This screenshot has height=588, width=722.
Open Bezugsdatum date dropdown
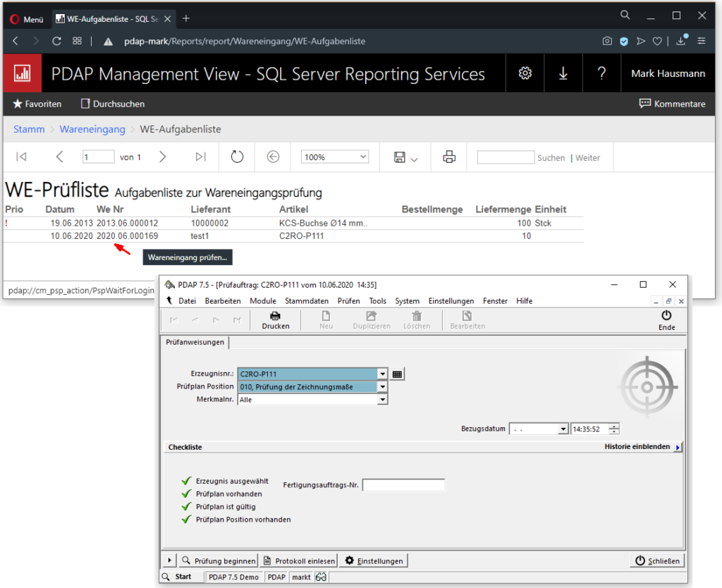[x=563, y=429]
